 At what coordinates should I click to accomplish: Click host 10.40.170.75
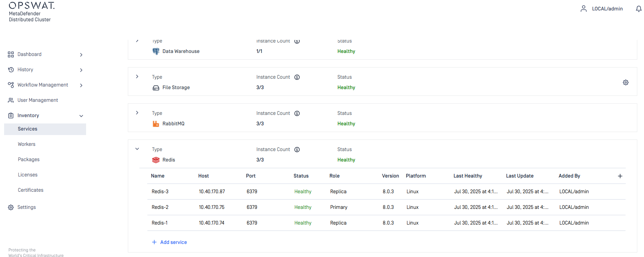tap(212, 207)
